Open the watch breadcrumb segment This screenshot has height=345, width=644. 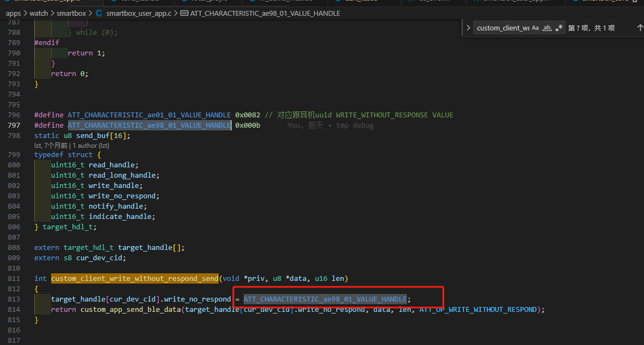(x=39, y=13)
